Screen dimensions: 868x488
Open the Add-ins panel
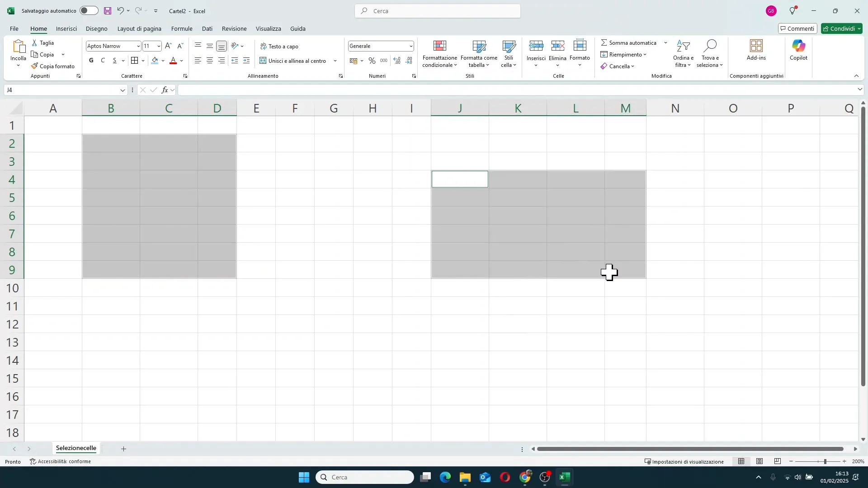pyautogui.click(x=756, y=50)
